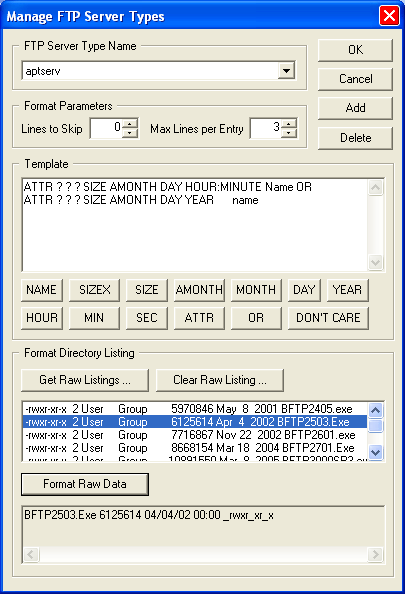Insert the SIZEX template token

[x=94, y=290]
